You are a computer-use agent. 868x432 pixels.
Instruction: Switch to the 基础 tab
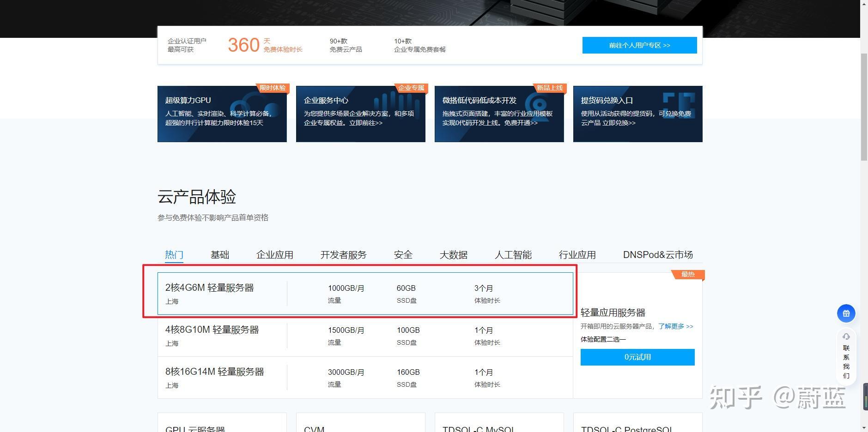coord(220,255)
